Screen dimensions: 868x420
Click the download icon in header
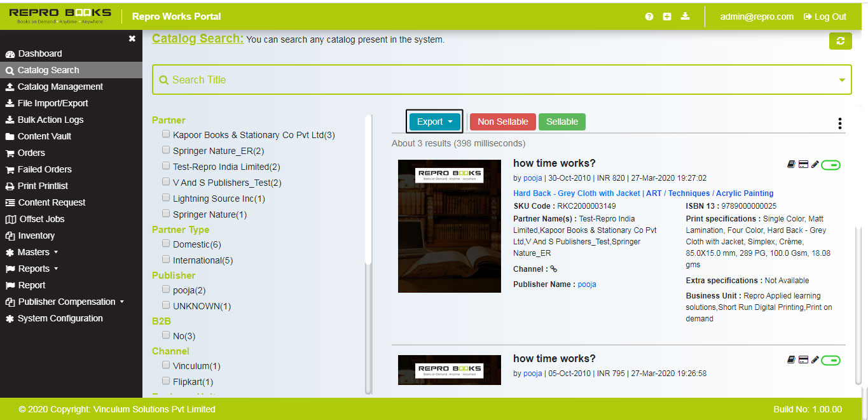(685, 17)
